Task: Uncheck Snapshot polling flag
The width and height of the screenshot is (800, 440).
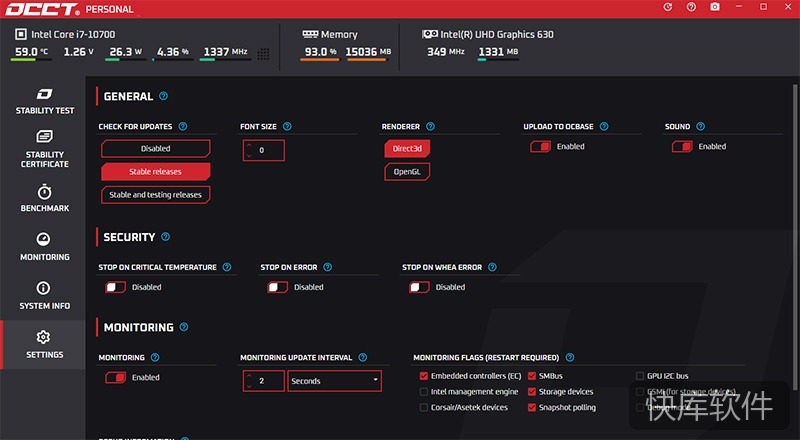Action: click(532, 407)
